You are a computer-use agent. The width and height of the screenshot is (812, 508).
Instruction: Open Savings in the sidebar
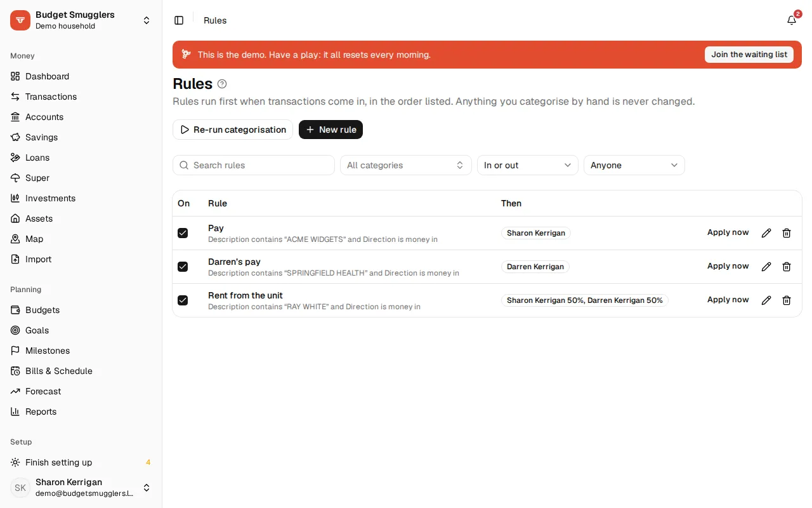(x=81, y=137)
